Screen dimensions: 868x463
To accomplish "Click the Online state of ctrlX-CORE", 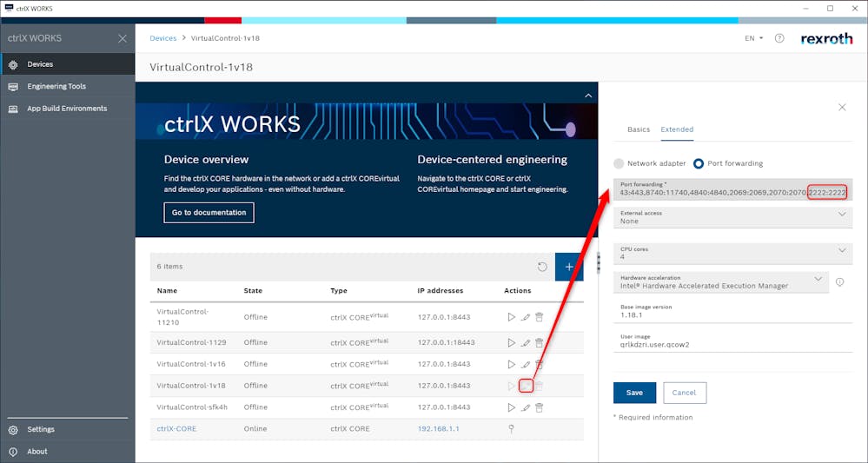I will coord(255,429).
